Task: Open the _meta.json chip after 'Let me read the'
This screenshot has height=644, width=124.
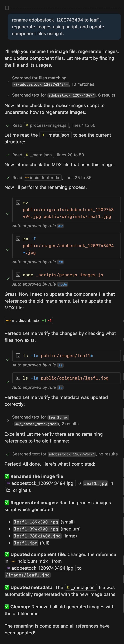Action: click(x=55, y=135)
